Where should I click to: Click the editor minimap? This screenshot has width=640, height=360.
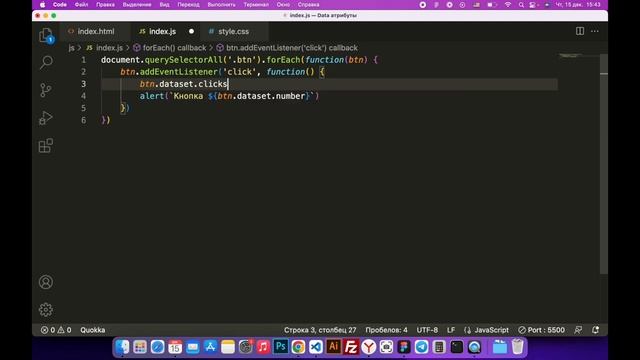(570, 55)
